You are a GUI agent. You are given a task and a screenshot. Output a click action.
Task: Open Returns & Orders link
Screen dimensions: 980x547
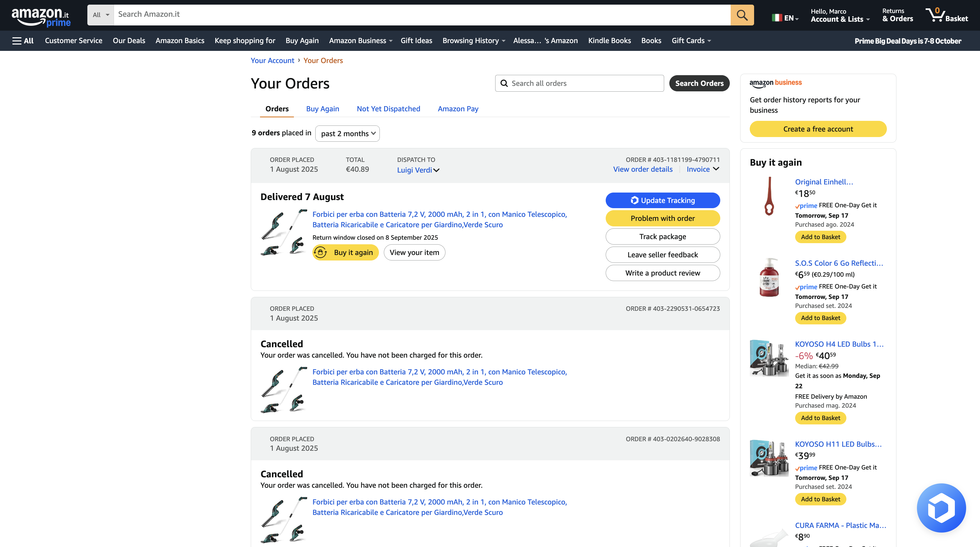click(898, 15)
